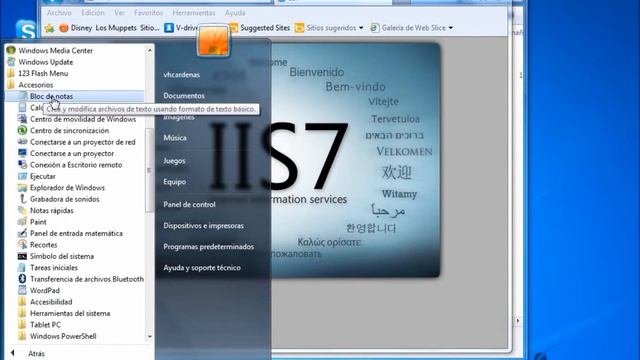Open WordPad

(x=44, y=291)
